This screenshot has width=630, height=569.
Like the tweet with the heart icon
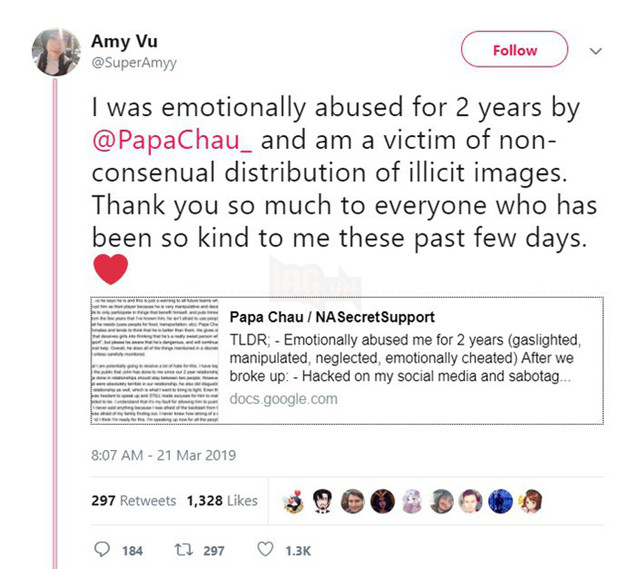(265, 550)
